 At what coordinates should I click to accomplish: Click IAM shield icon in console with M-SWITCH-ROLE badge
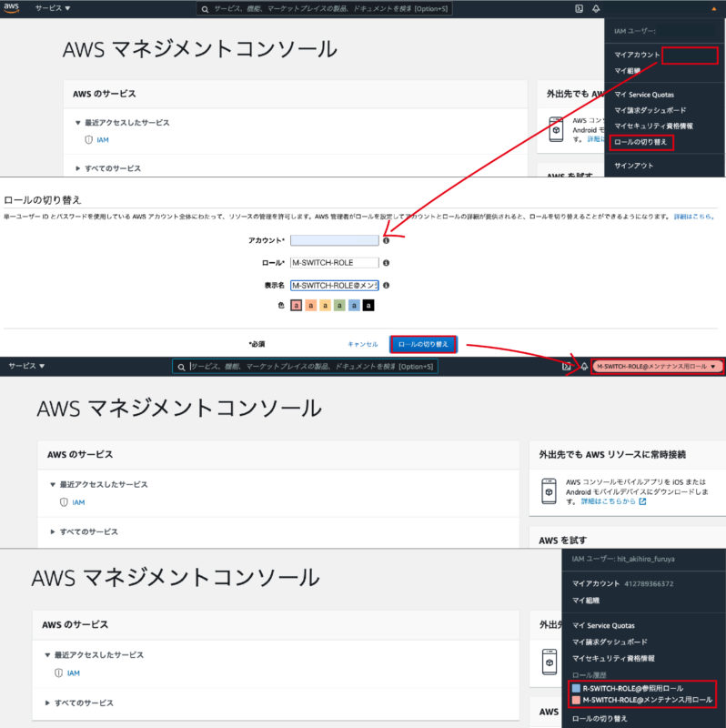64,502
